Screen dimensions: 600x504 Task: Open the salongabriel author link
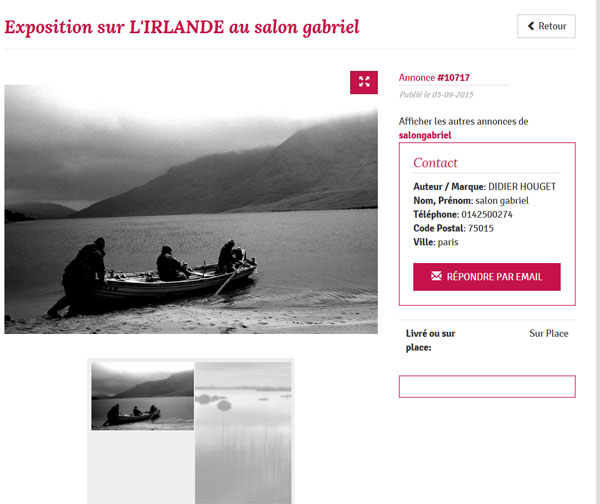(x=425, y=135)
